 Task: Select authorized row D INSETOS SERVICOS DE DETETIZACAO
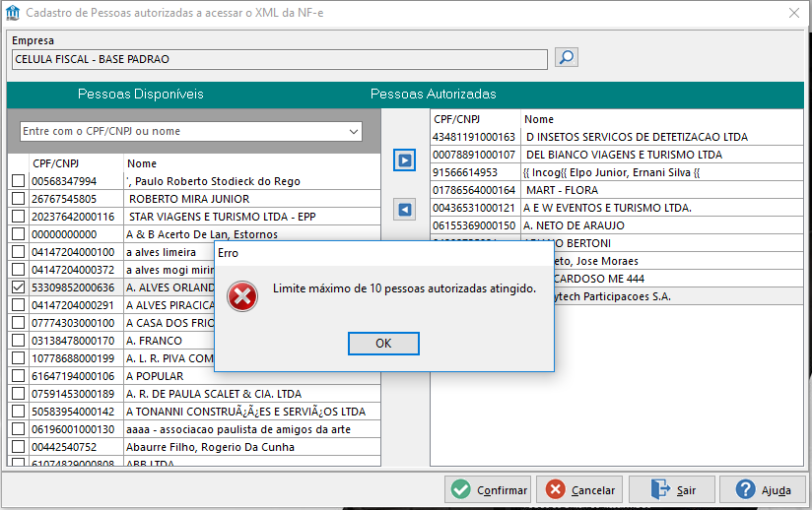tap(617, 137)
